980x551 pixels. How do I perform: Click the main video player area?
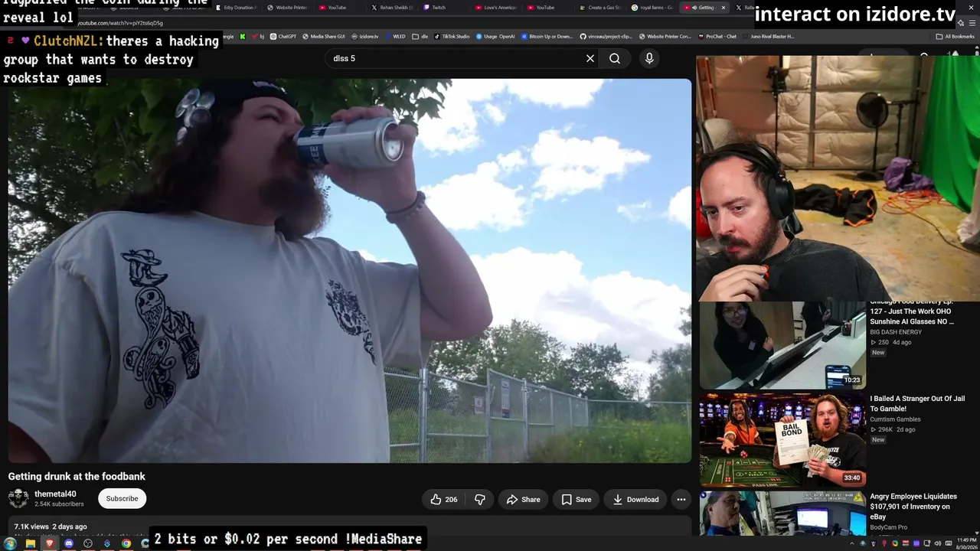pyautogui.click(x=350, y=271)
